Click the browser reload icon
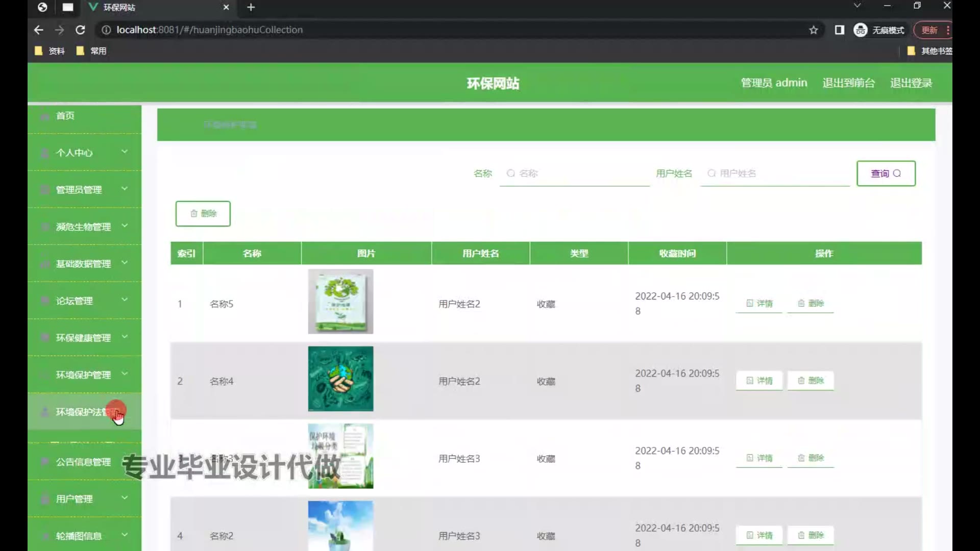This screenshot has width=980, height=551. coord(80,30)
